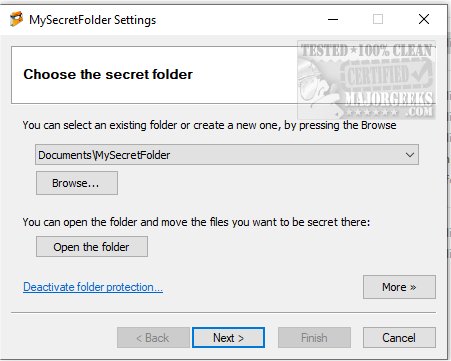This screenshot has height=361, width=451.
Task: Click the MySecretFolder Settings title text
Action: click(x=92, y=20)
